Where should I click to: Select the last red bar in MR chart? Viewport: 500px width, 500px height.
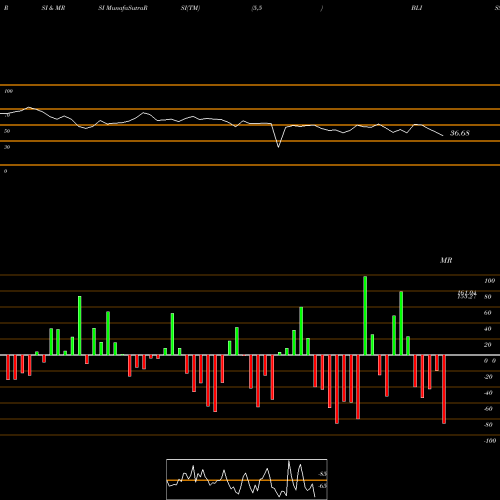[x=444, y=389]
